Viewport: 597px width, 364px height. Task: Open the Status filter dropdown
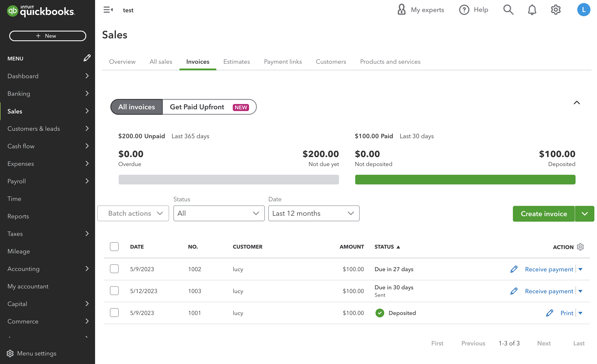click(219, 213)
